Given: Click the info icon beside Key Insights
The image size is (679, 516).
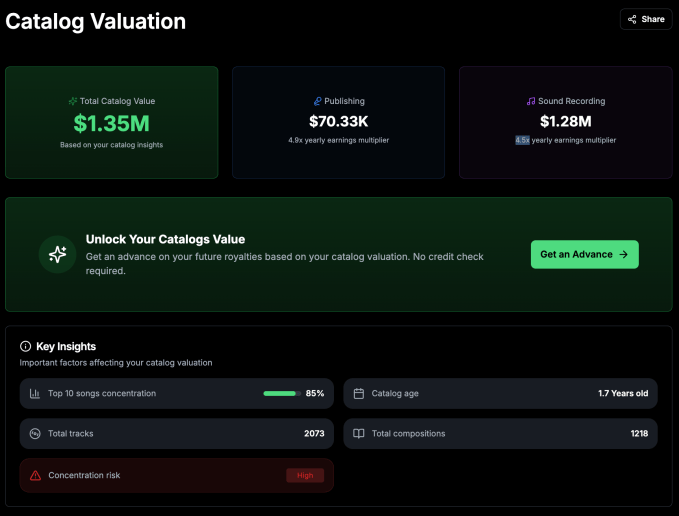Looking at the screenshot, I should [x=26, y=346].
